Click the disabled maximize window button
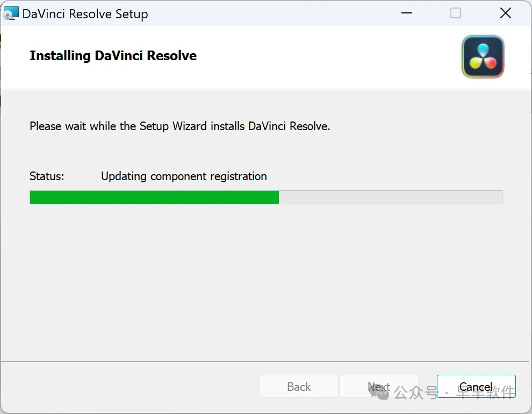 (455, 13)
